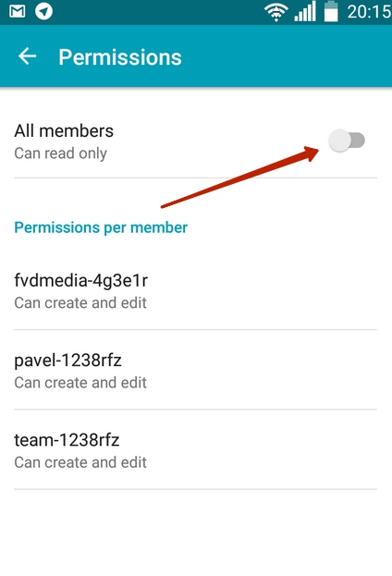Tap the cellular signal bars icon
The height and width of the screenshot is (576, 392).
305,12
